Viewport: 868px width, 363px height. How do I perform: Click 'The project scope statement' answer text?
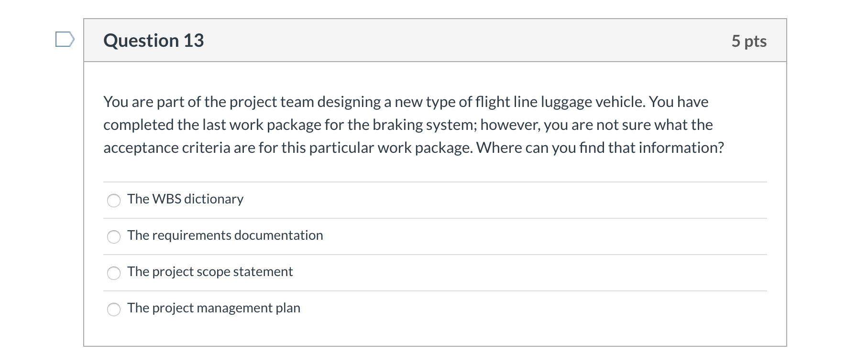(210, 271)
